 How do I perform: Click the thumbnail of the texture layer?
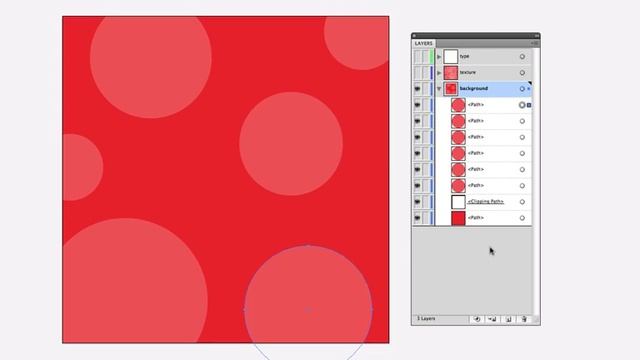click(x=451, y=73)
